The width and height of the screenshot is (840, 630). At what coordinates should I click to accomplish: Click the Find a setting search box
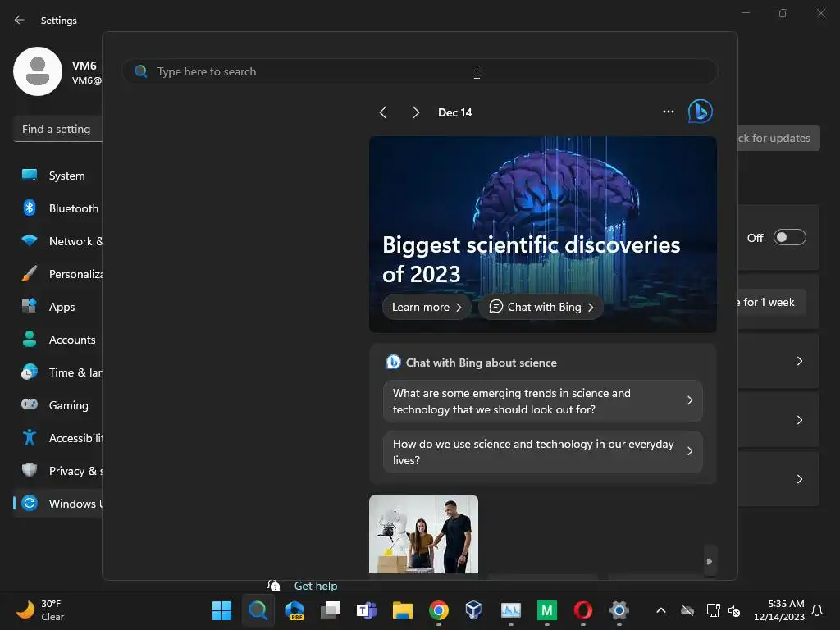(58, 129)
